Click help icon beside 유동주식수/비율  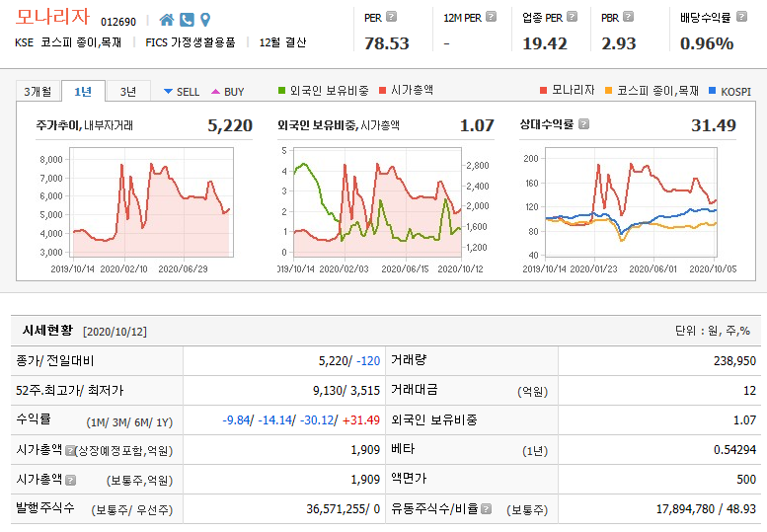point(486,509)
